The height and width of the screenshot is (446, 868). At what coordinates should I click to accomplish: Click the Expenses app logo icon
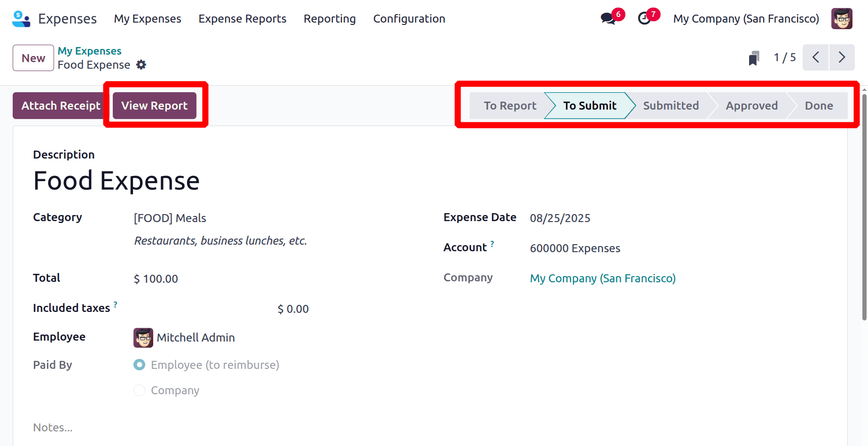[x=21, y=19]
